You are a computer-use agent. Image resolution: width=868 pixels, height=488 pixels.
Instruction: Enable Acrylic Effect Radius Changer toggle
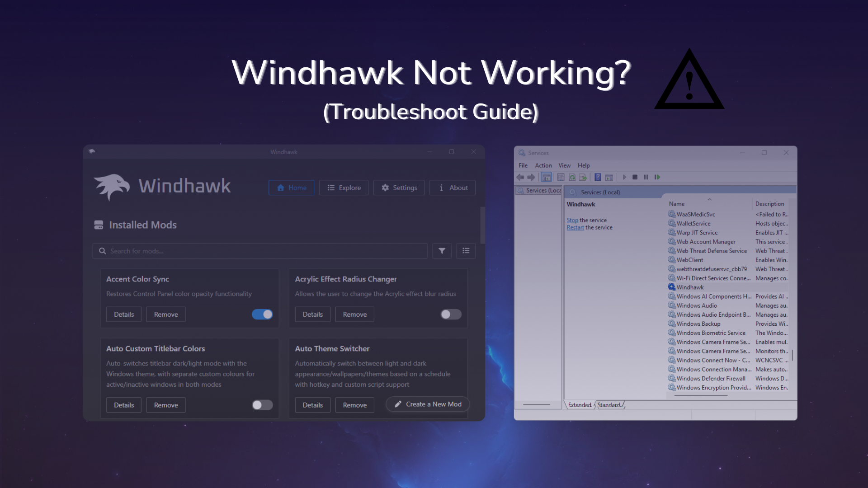click(451, 314)
